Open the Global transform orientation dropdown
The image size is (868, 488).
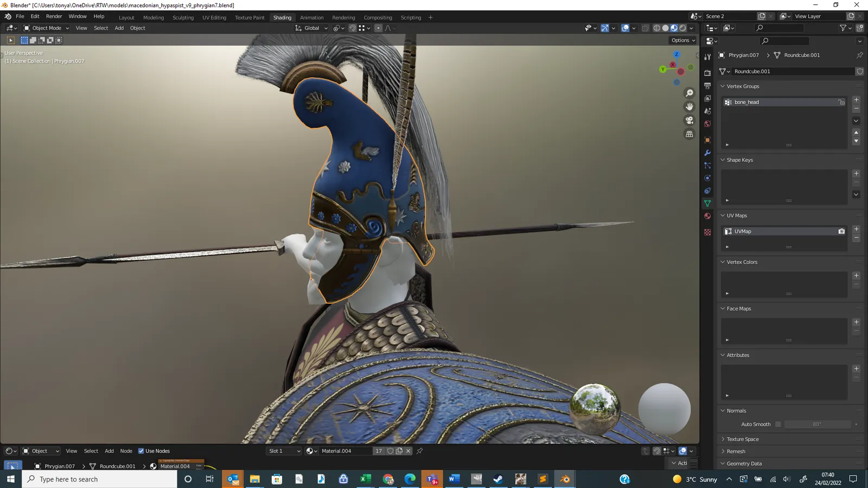tap(311, 28)
